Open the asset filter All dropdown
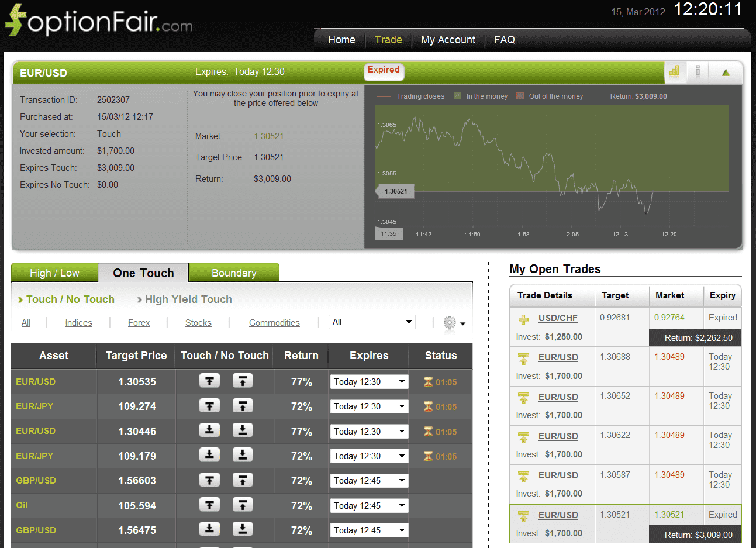The height and width of the screenshot is (548, 756). tap(371, 322)
